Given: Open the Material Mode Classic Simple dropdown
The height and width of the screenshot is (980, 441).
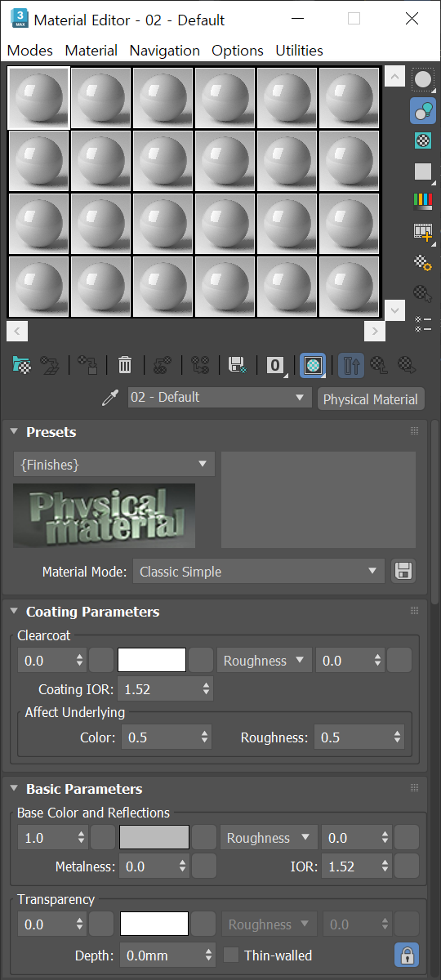Looking at the screenshot, I should 259,571.
